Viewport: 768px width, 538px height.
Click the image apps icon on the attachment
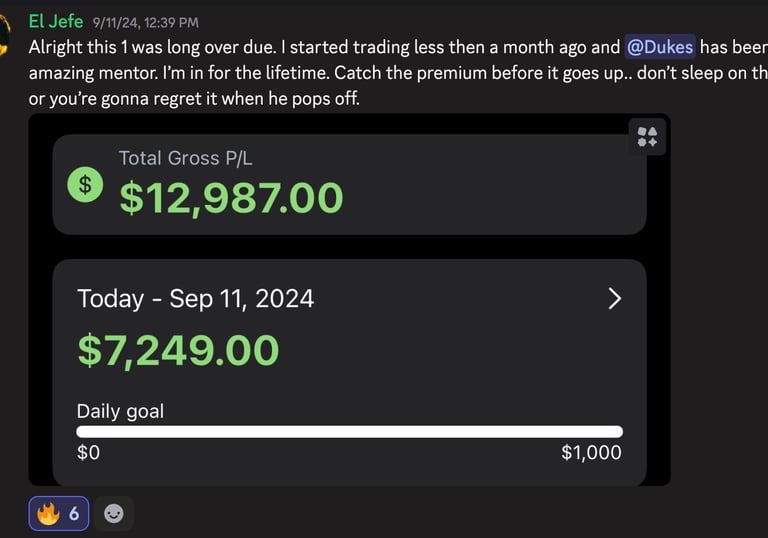[x=647, y=137]
